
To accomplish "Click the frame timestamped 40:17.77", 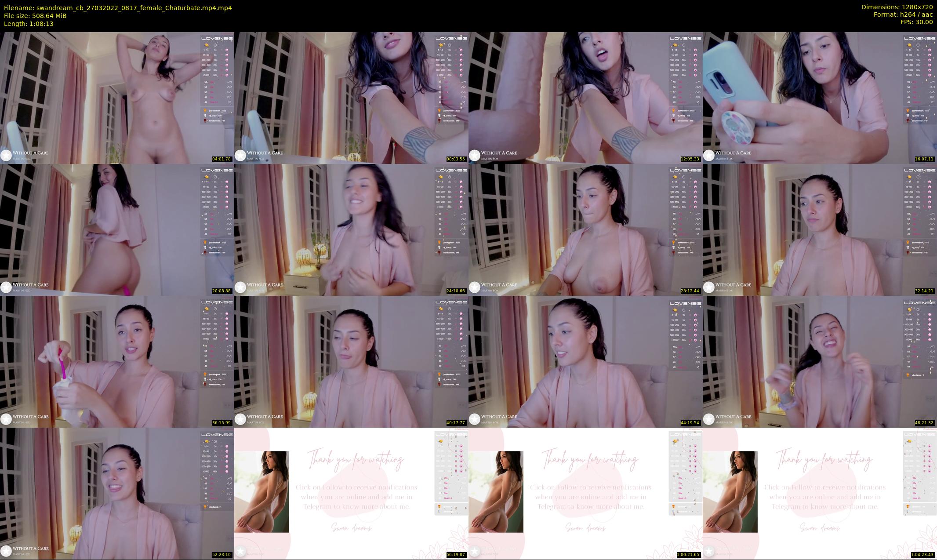I will coord(351,361).
